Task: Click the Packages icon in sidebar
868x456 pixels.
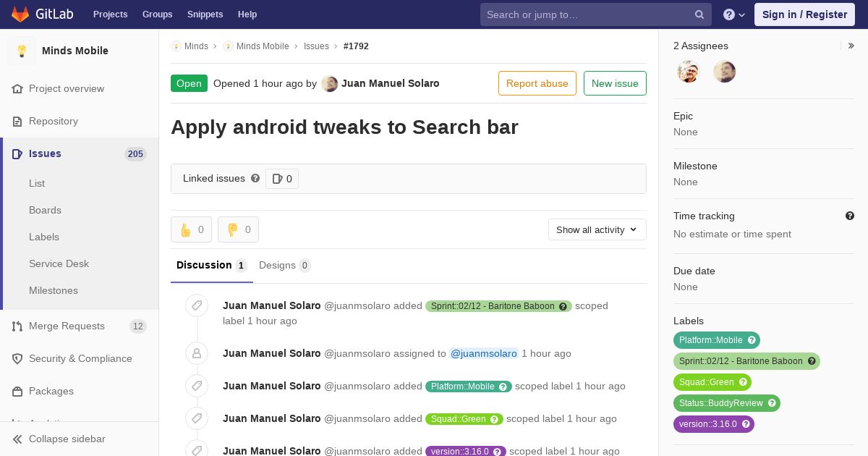Action: coord(17,391)
